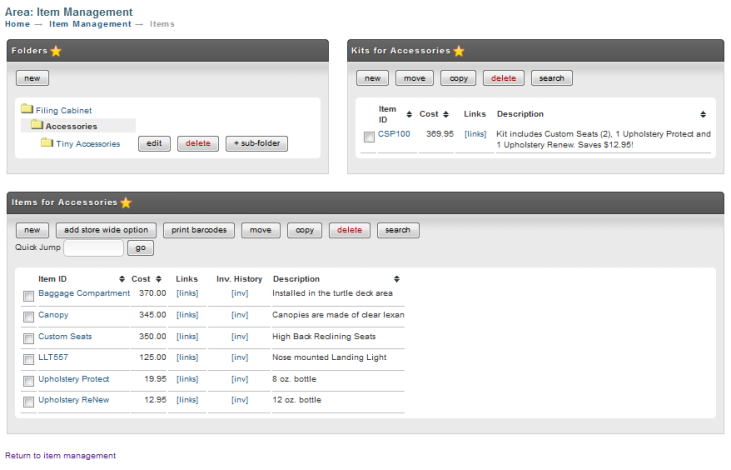Click the star icon beside Items for Accessories

126,202
